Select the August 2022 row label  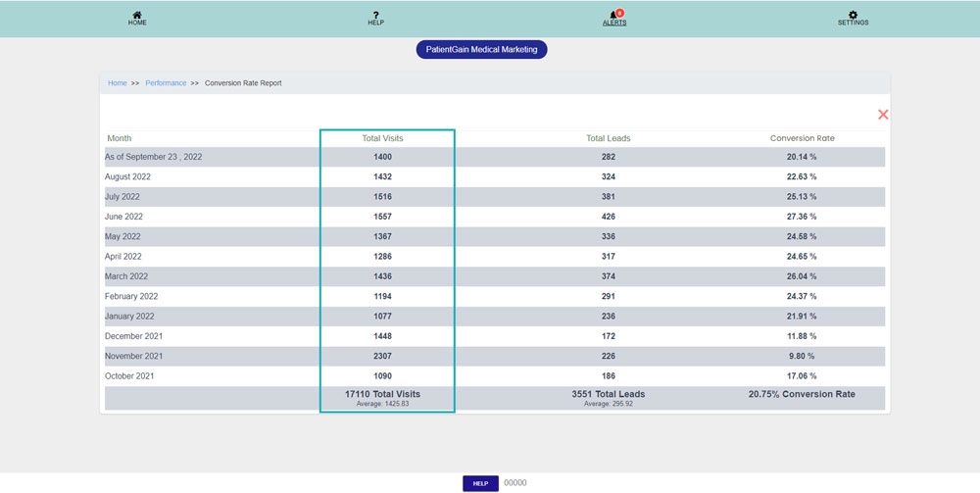(127, 176)
